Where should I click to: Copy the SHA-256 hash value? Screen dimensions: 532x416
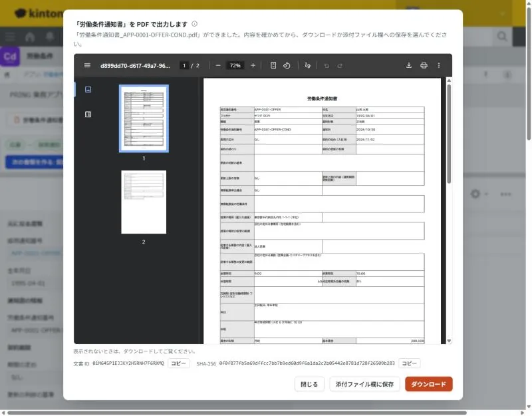point(409,363)
